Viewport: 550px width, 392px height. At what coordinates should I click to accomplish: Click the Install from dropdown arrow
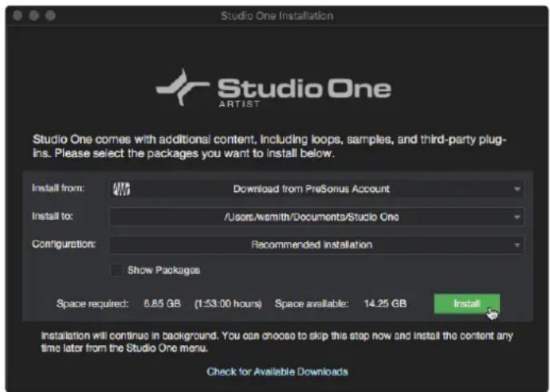(x=517, y=190)
